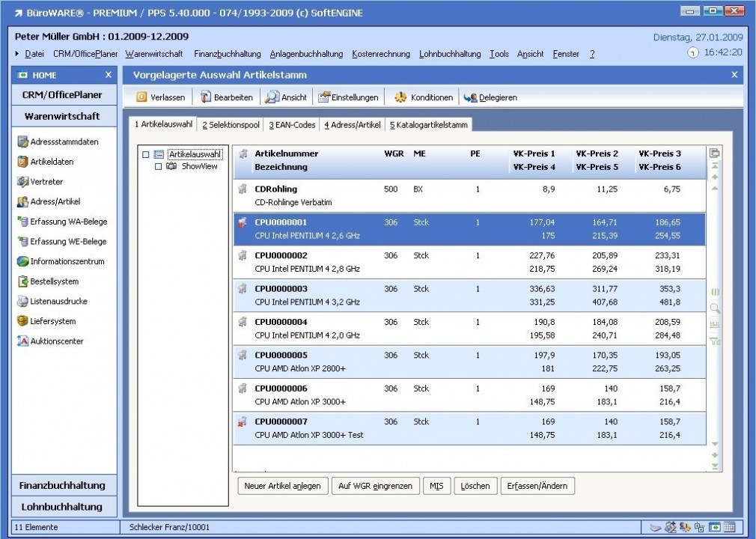Viewport: 756px width, 539px height.
Task: Tick the Artikelauswahl tree checkbox
Action: (146, 155)
